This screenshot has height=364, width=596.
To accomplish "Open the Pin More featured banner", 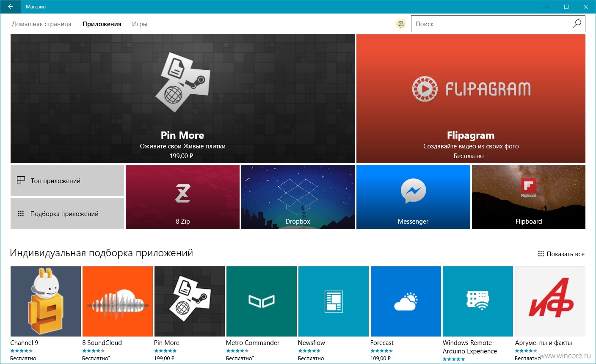I will [x=182, y=99].
